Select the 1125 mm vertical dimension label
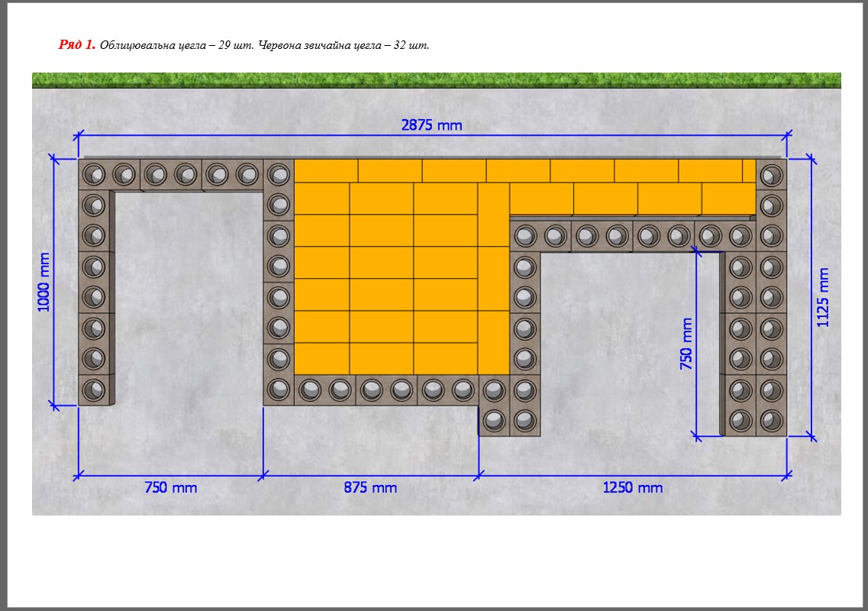The height and width of the screenshot is (611, 868). click(x=823, y=297)
